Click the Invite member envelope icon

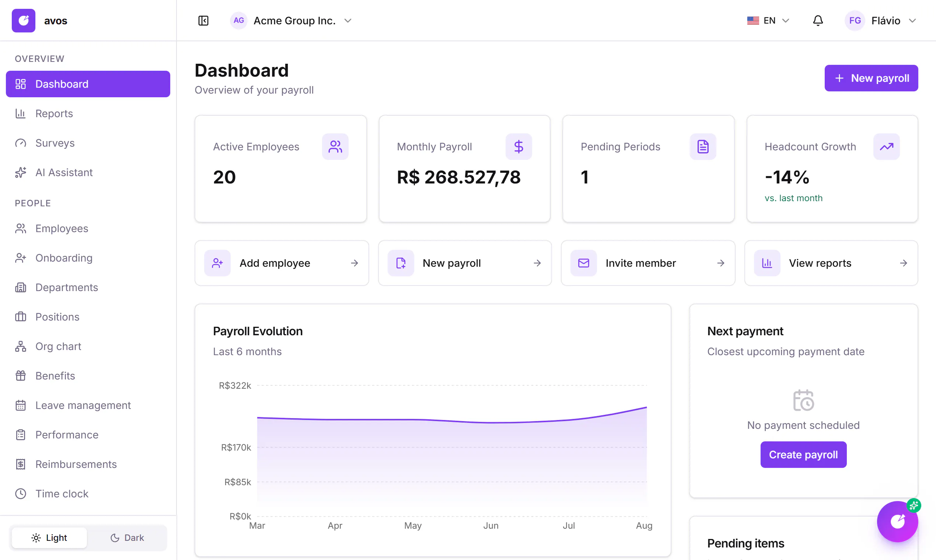[x=583, y=263]
